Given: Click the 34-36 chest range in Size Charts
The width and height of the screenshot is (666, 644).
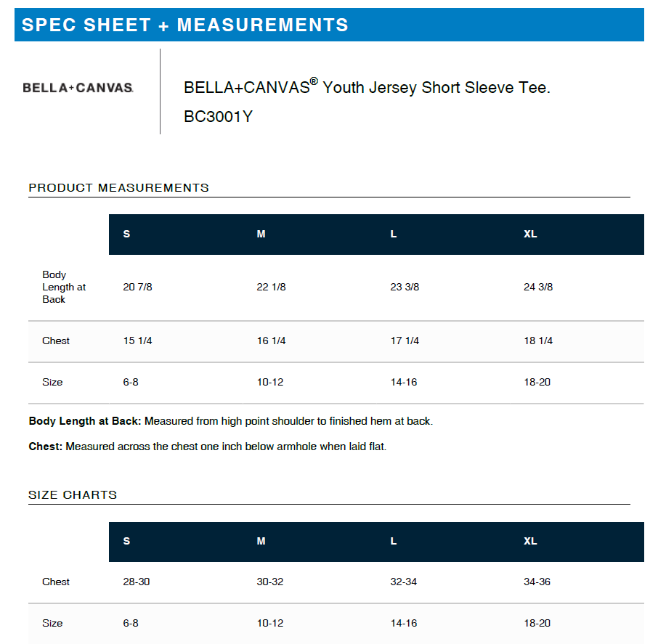Looking at the screenshot, I should point(537,582).
